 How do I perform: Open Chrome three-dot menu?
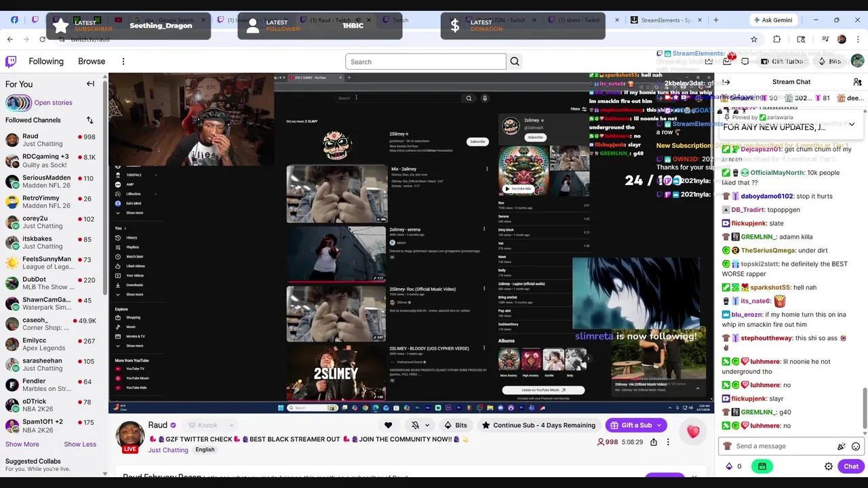click(857, 39)
